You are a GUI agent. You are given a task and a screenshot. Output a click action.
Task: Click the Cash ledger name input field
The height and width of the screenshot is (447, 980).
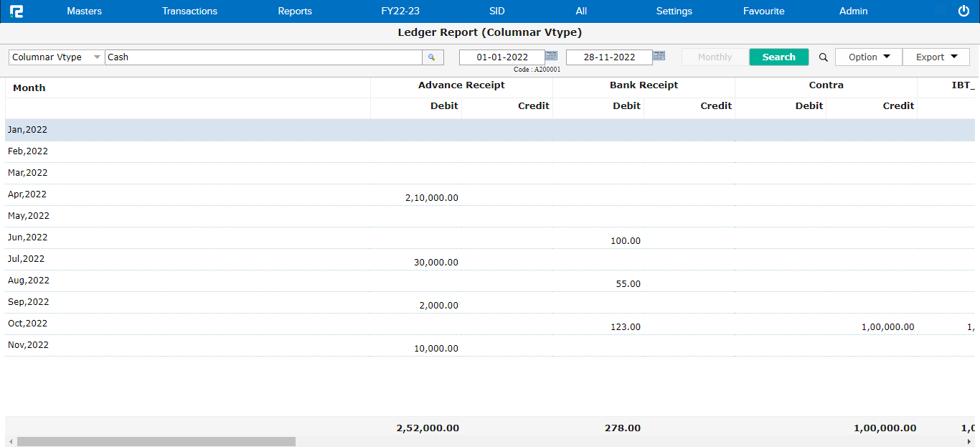click(x=263, y=57)
